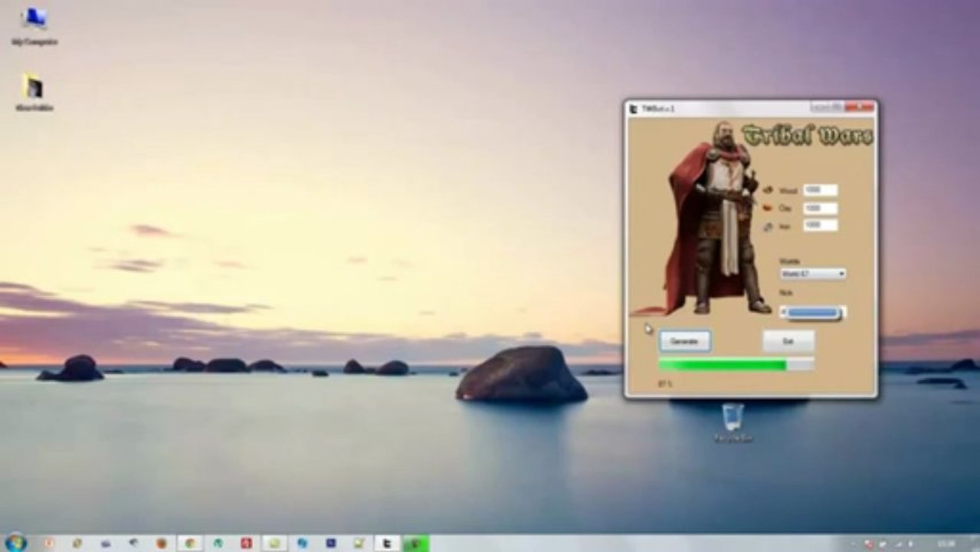Click the system tray clock

[946, 544]
